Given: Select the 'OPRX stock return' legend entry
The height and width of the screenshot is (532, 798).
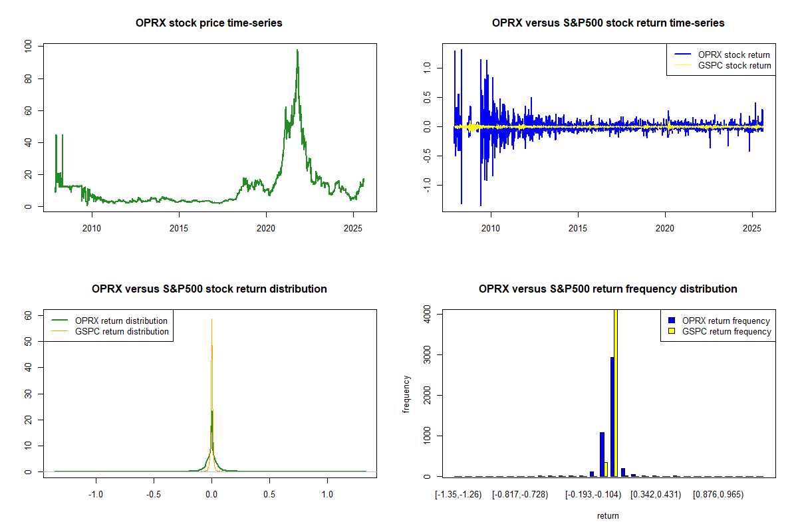Looking at the screenshot, I should tap(733, 55).
